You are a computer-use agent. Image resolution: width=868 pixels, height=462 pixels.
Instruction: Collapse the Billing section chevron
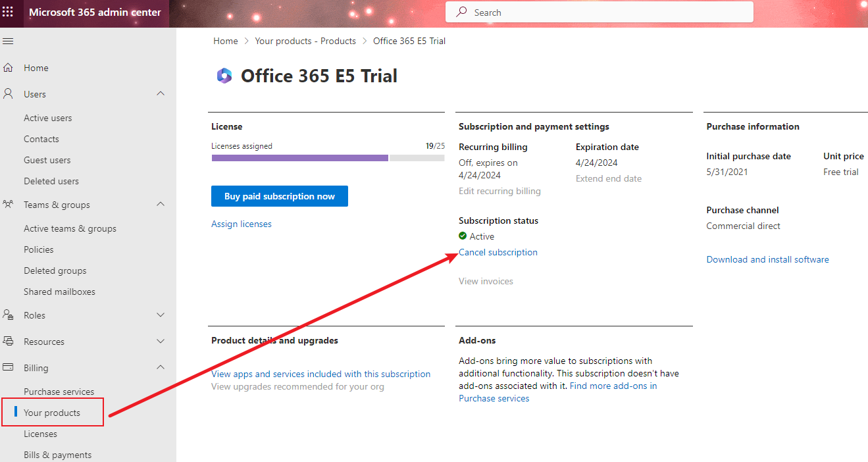click(x=161, y=368)
